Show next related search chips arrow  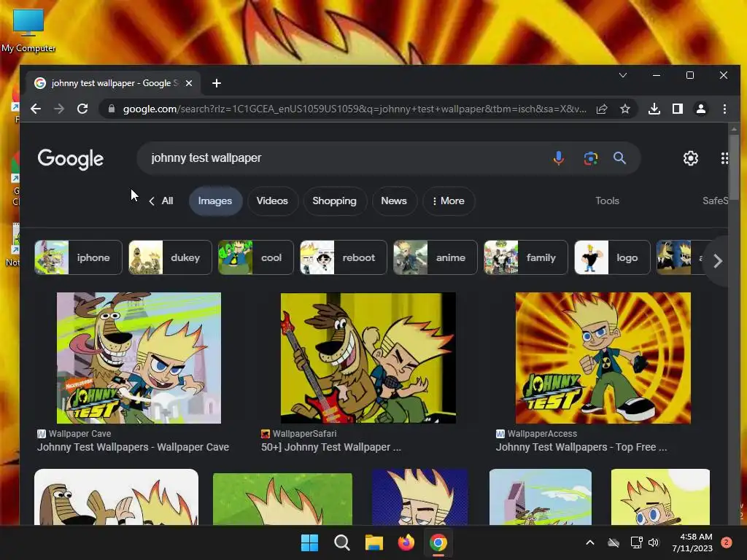tap(718, 261)
